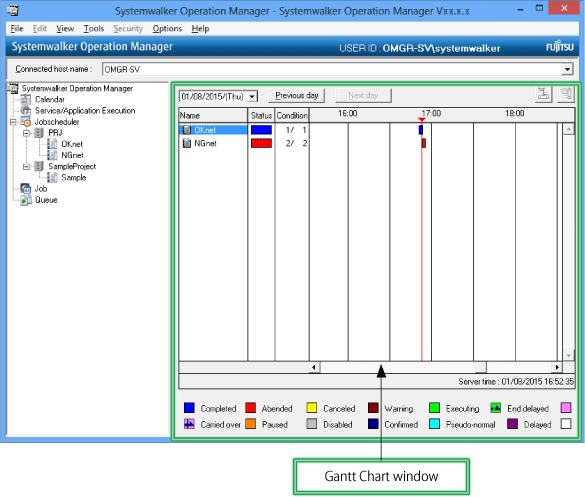The image size is (585, 497).
Task: Click the Next day button
Action: coord(363,96)
